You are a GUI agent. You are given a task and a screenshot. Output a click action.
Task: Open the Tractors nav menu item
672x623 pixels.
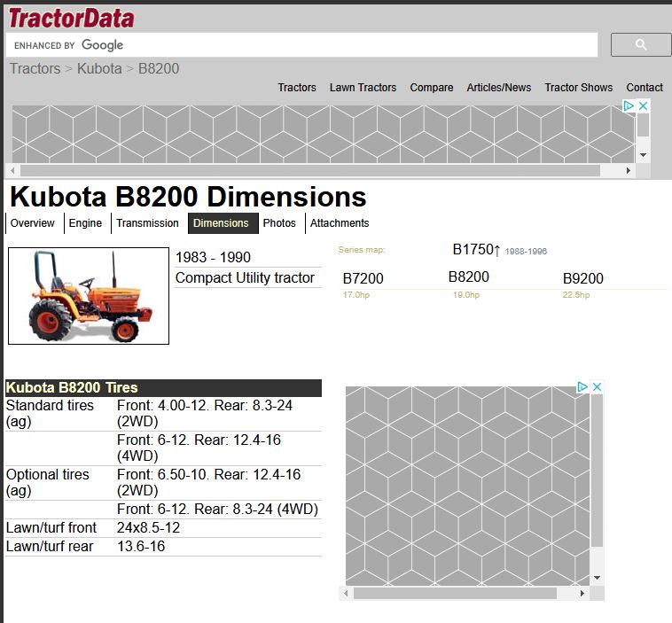(297, 88)
